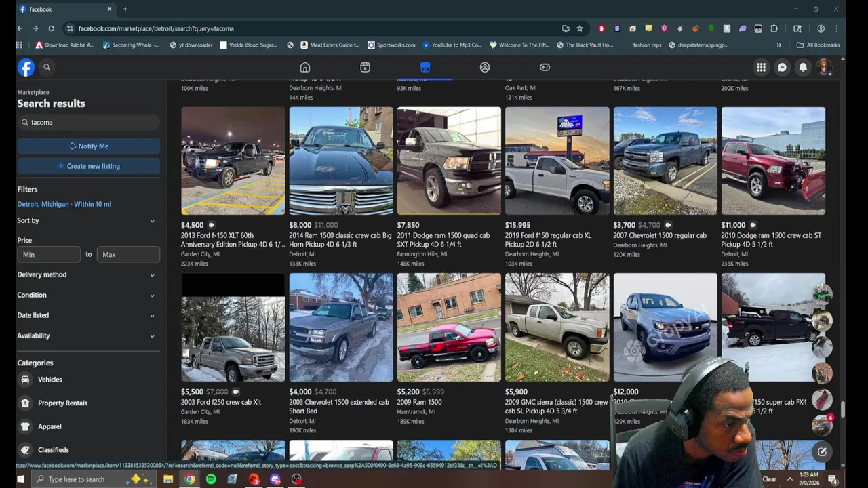Switch to the Facebook browser tab
The height and width of the screenshot is (488, 868).
pyautogui.click(x=66, y=9)
